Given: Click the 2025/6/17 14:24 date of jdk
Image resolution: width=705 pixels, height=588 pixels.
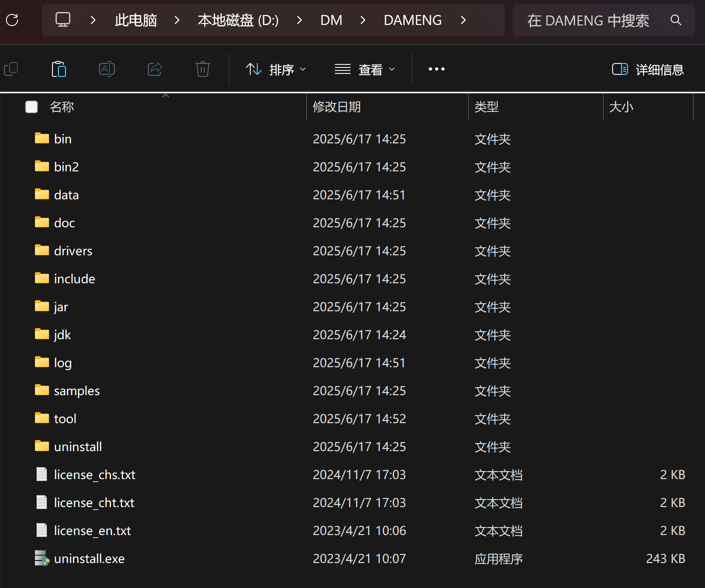Looking at the screenshot, I should point(359,335).
